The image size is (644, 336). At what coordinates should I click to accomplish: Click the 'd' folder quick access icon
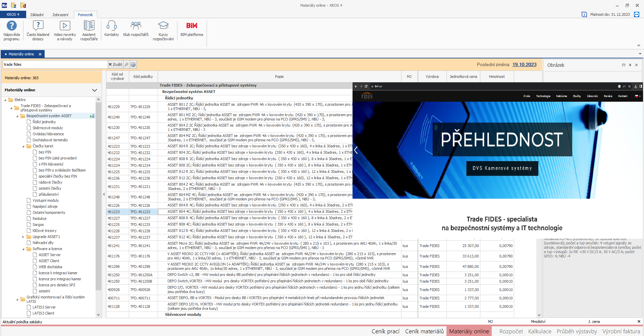[x=23, y=5]
